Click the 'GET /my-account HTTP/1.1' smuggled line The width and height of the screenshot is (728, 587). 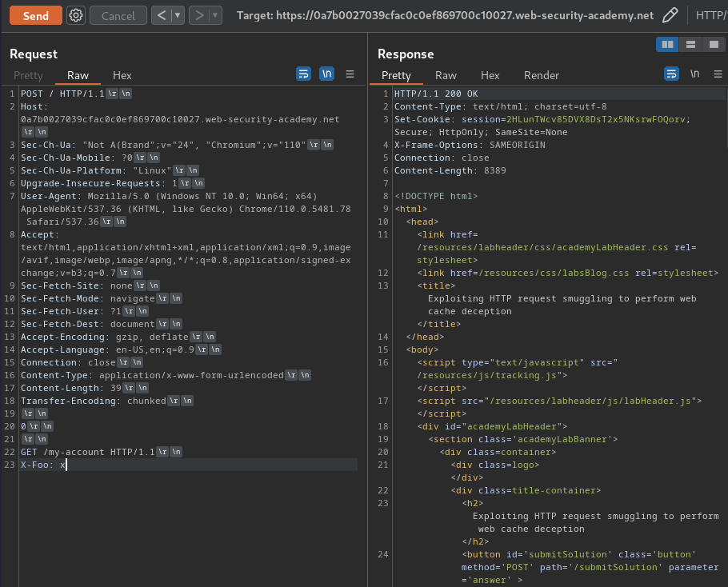pyautogui.click(x=88, y=452)
